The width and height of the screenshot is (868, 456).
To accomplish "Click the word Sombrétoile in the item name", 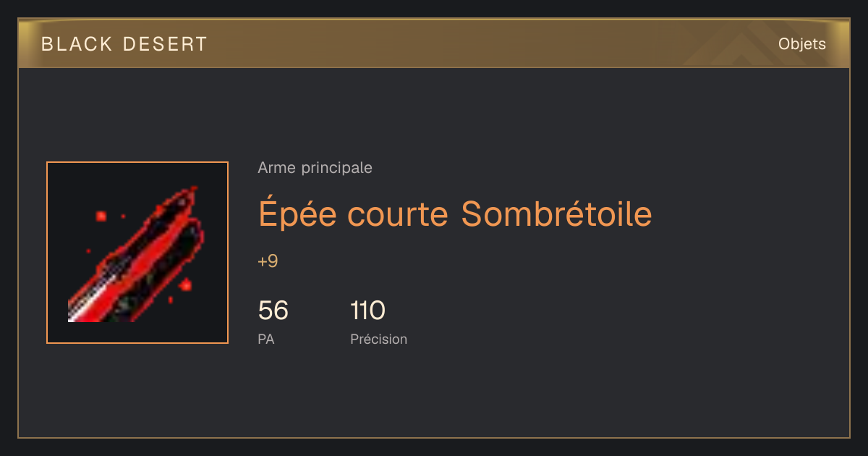I will [557, 214].
